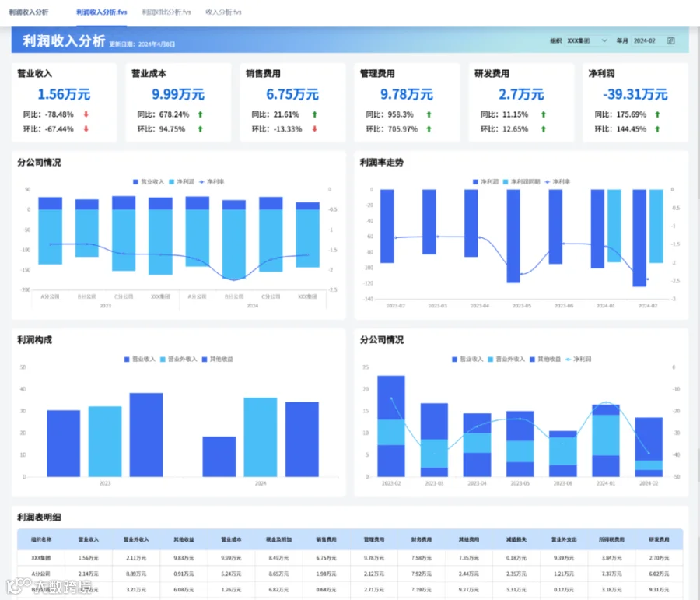Image resolution: width=700 pixels, height=600 pixels.
Task: Click green up arrow beside 净利润 环比
Action: point(657,129)
